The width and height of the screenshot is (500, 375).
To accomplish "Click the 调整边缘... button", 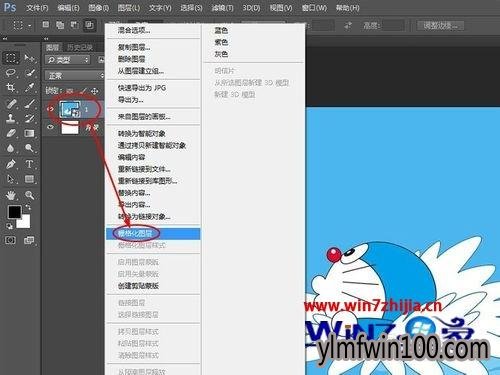I will coord(440,25).
